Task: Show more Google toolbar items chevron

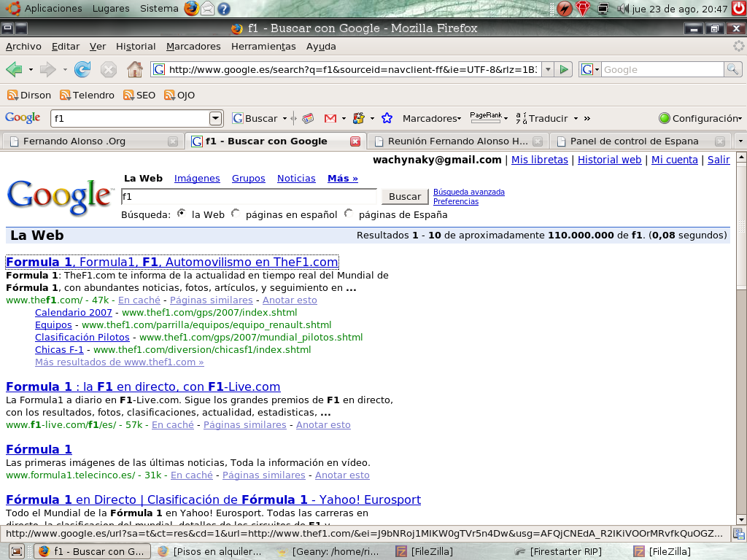Action: [x=587, y=119]
